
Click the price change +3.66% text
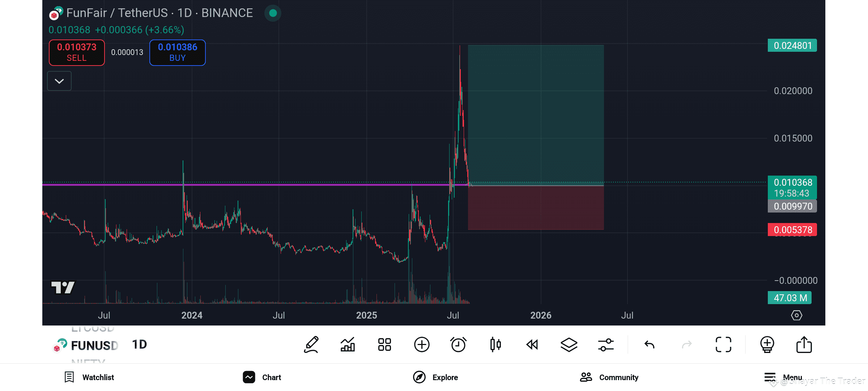(165, 30)
